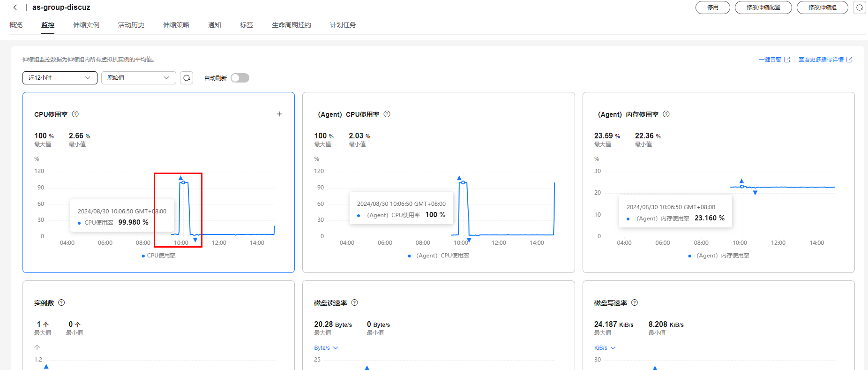Toggle the (Agent) CPU使用率 legend series
The image size is (868, 370).
click(x=439, y=256)
